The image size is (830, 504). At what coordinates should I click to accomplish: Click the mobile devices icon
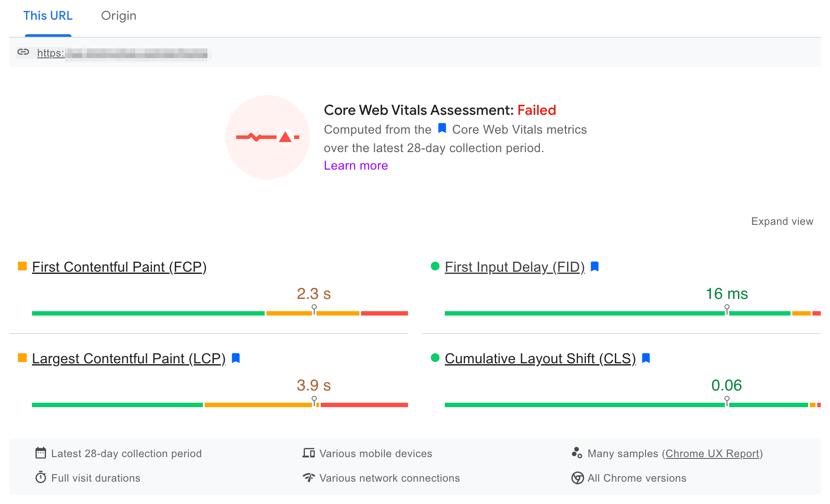click(309, 453)
